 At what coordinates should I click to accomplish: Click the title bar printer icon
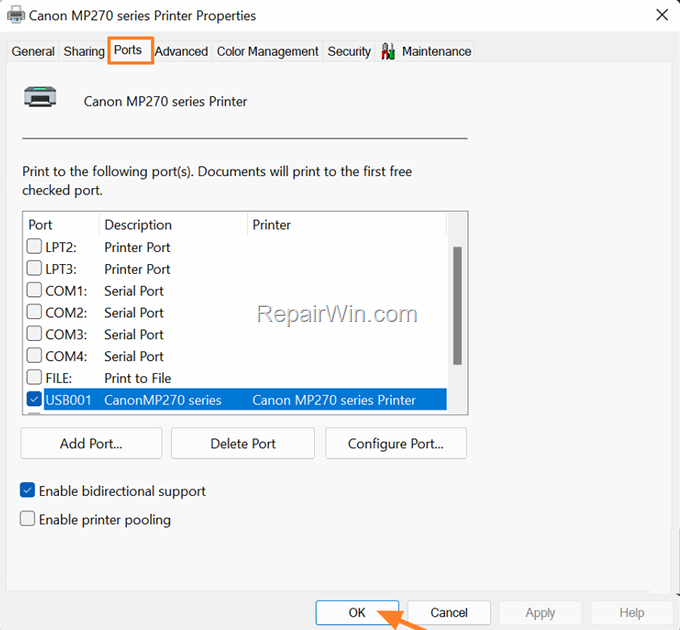[16, 15]
